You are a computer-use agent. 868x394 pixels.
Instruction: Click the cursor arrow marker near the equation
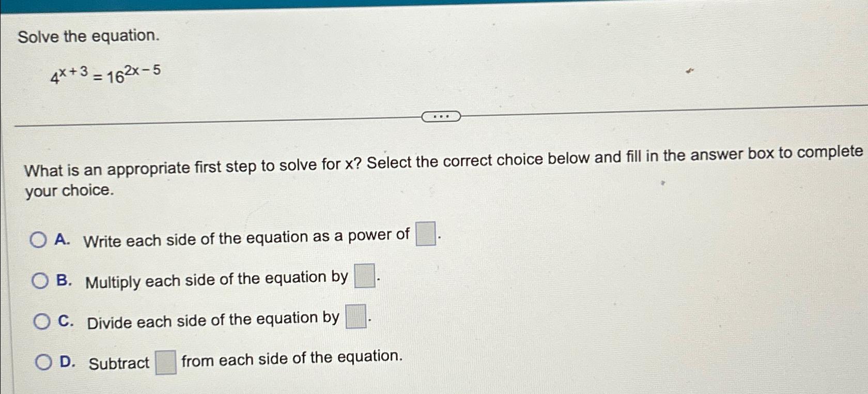coord(690,71)
